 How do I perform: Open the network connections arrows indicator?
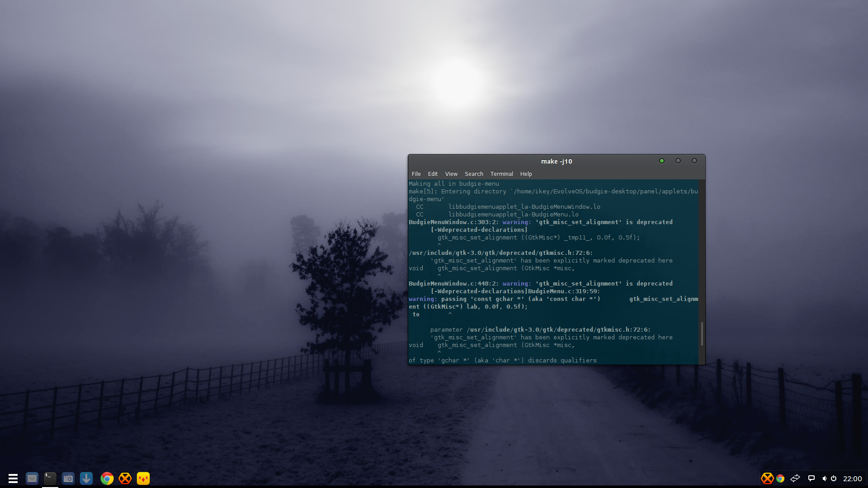click(795, 478)
